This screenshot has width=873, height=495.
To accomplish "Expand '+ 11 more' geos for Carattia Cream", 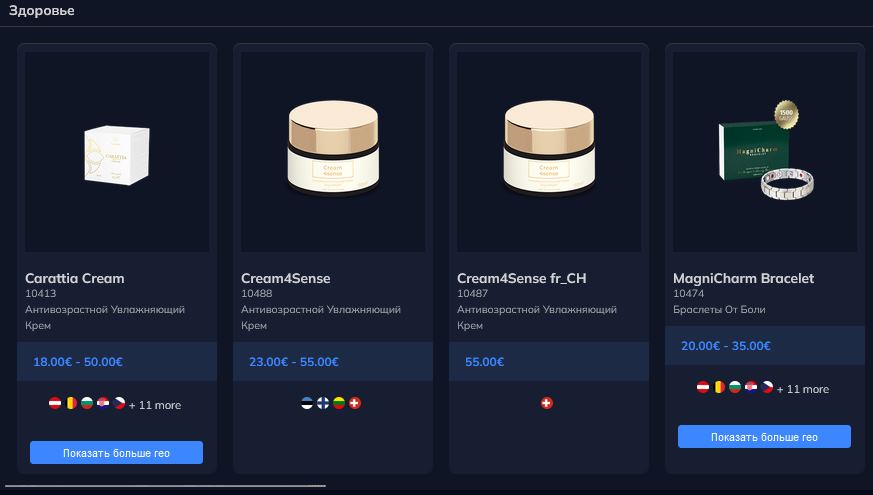I will click(155, 405).
